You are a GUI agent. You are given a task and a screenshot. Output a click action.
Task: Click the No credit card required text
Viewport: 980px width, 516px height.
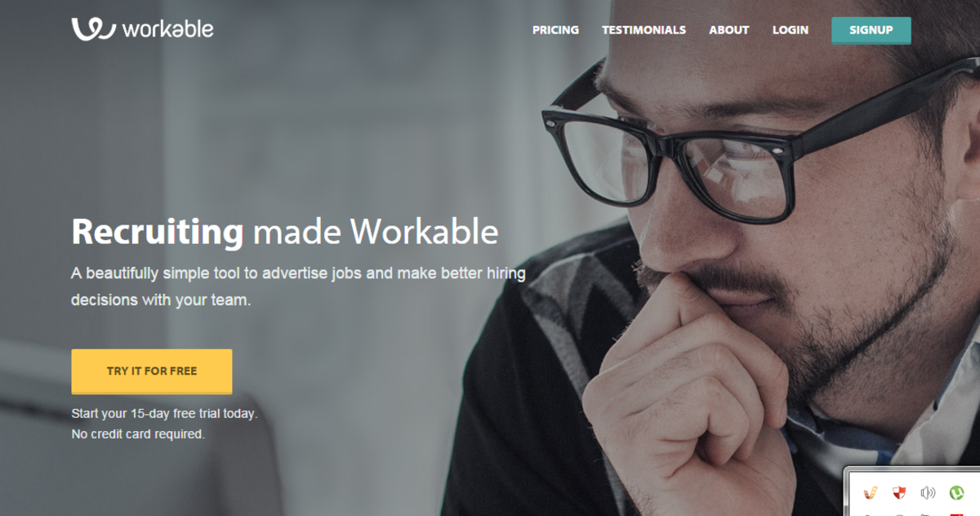(138, 434)
